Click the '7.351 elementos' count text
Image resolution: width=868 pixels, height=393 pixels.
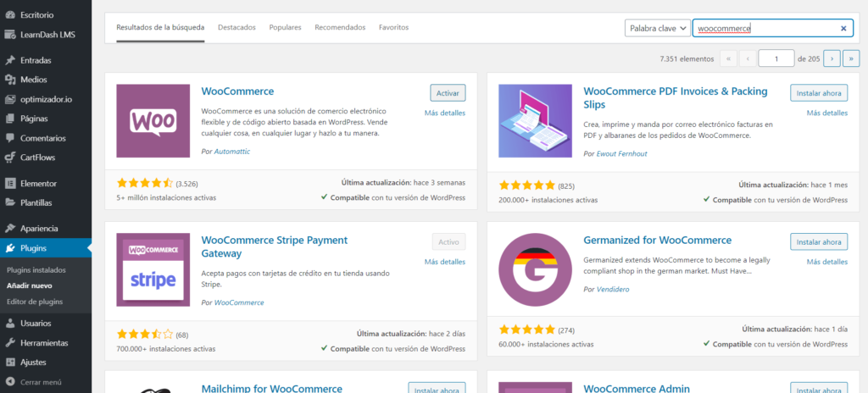(x=687, y=58)
